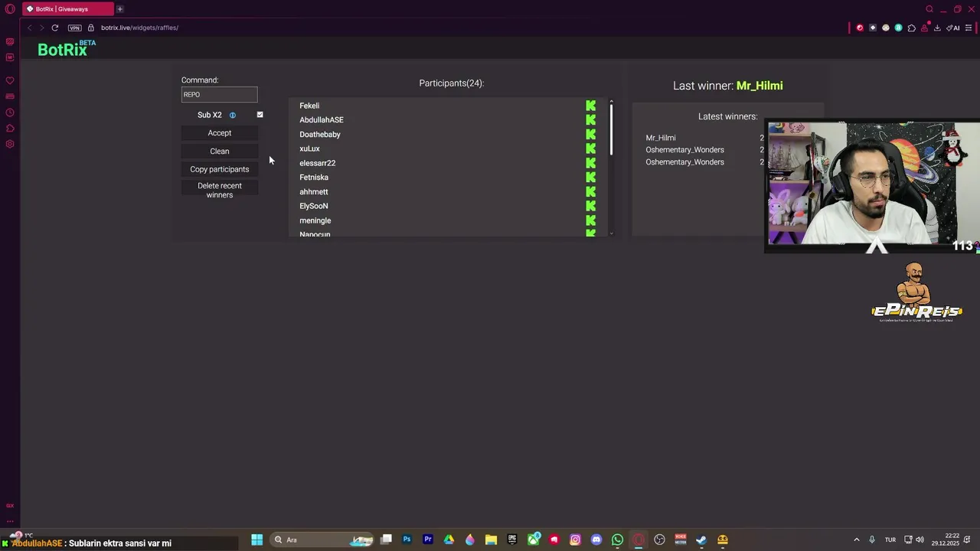Click the BotRix BETA logo
This screenshot has height=551, width=980.
click(x=67, y=49)
